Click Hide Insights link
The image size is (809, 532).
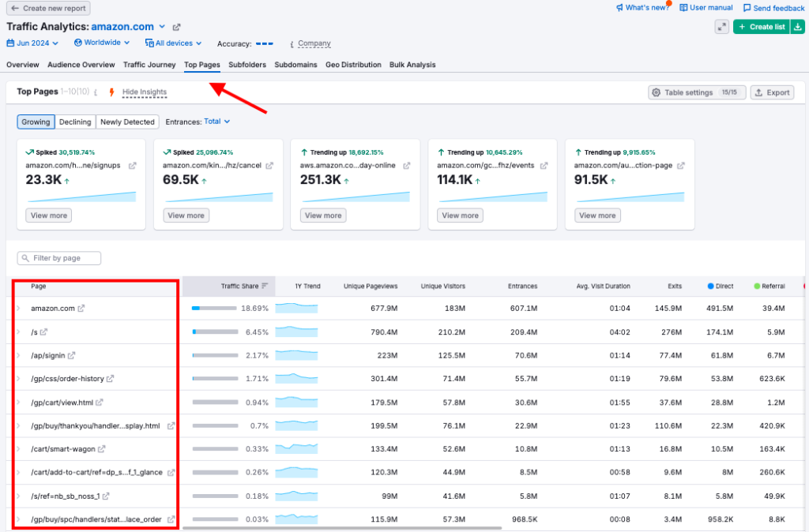145,92
